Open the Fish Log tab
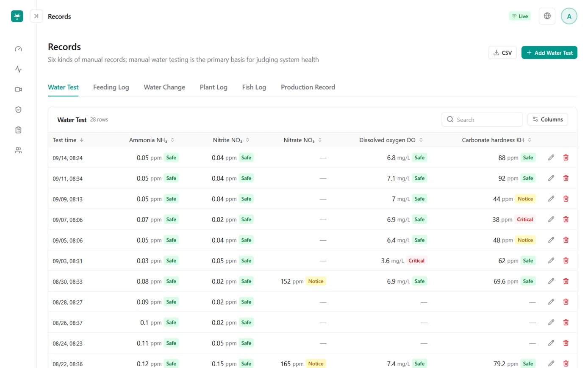 click(254, 87)
